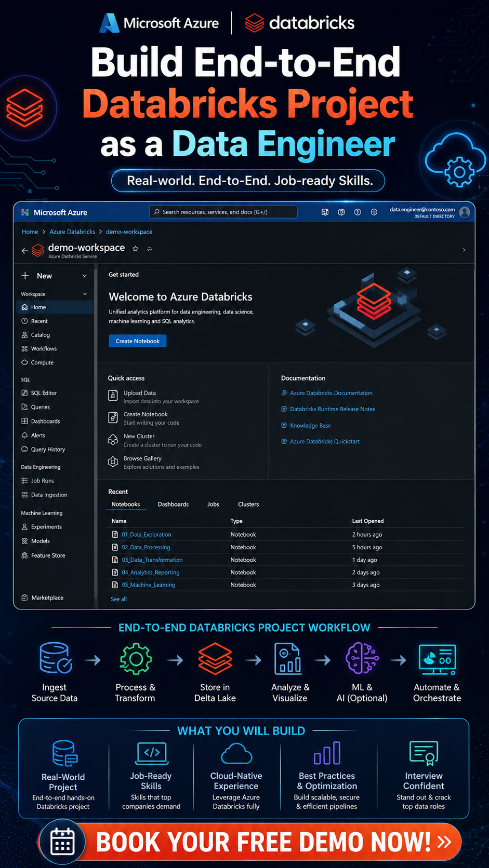
Task: Click the feedback icon in top bar
Action: (374, 212)
